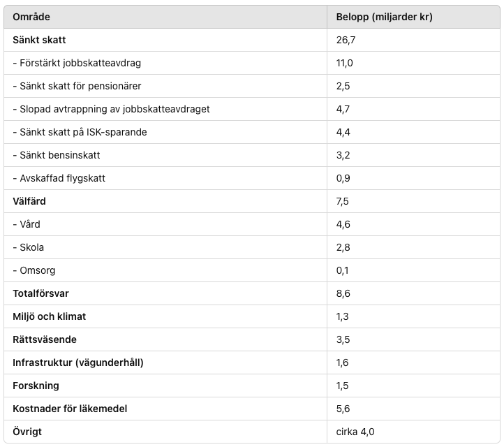Click the Område column header
Screen dimensions: 504x447
pyautogui.click(x=31, y=17)
